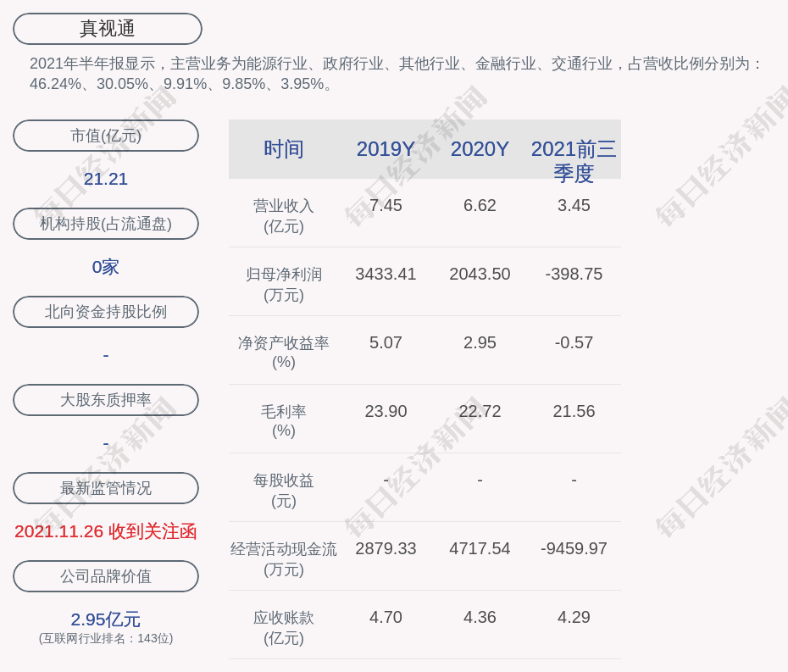The image size is (788, 672).
Task: Click ROE value 5.07
Action: 386,343
